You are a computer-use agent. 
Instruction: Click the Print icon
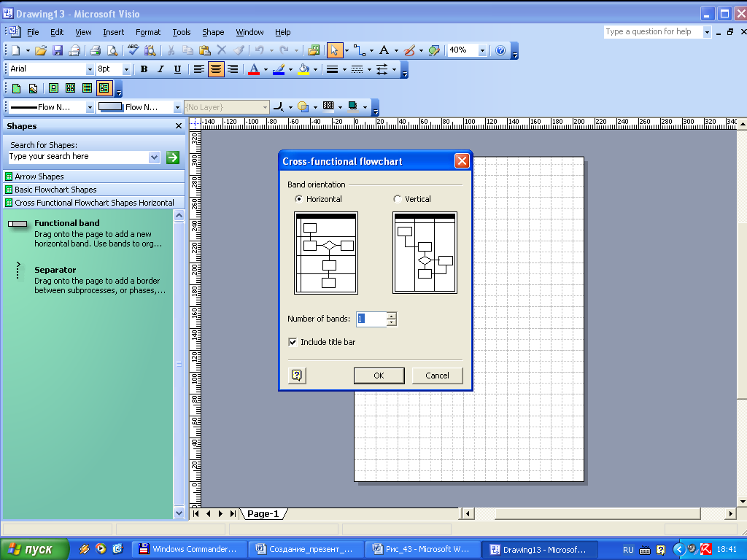[94, 50]
